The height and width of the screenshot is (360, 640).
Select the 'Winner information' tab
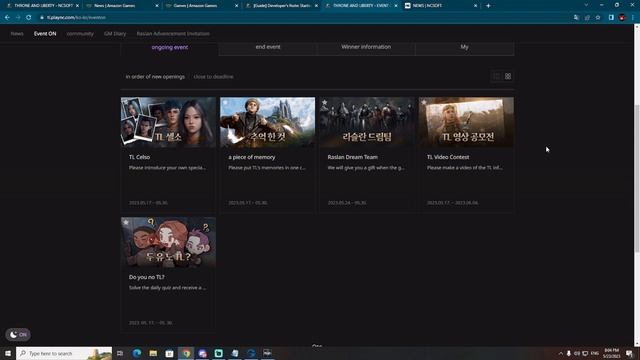point(366,47)
